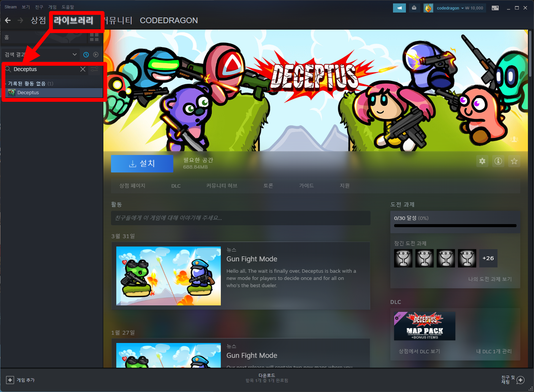Sort by recent activity clock icon

(x=86, y=55)
